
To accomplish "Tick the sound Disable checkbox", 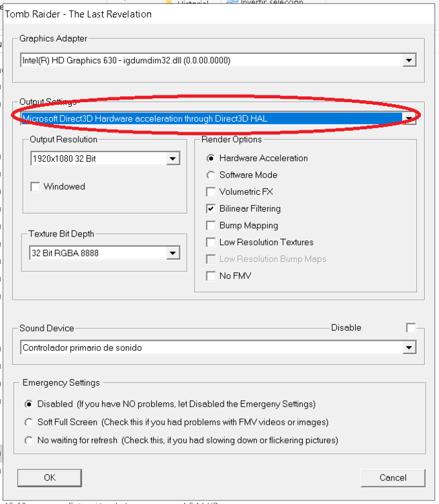I will click(411, 328).
